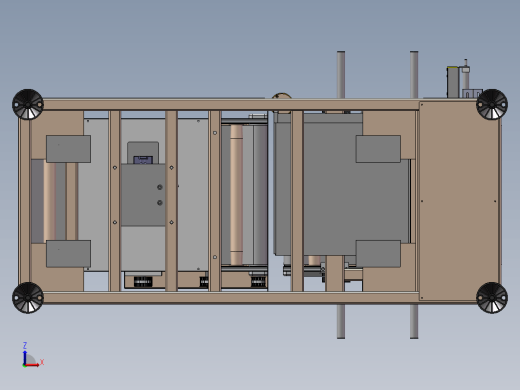Select the large tan cover panel on the right
The image size is (520, 390).
(459, 201)
